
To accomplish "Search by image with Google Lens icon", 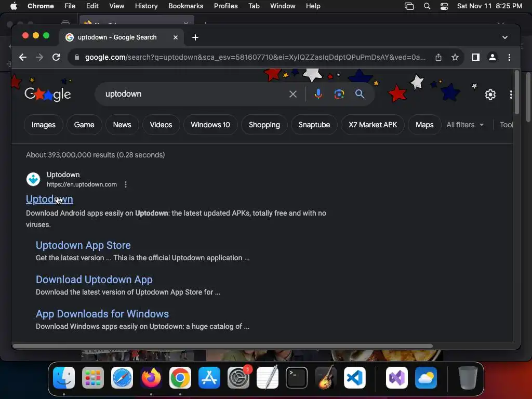I will [x=339, y=94].
